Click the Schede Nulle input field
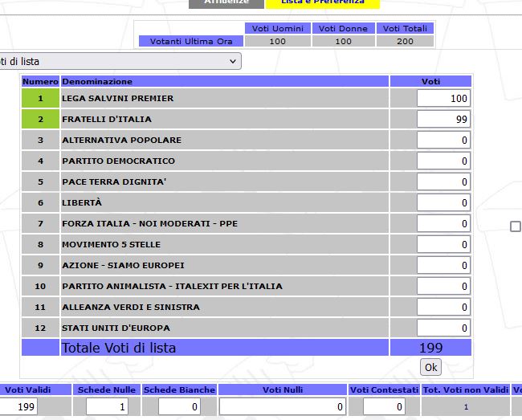Viewport: 522px width, 420px height. click(107, 406)
